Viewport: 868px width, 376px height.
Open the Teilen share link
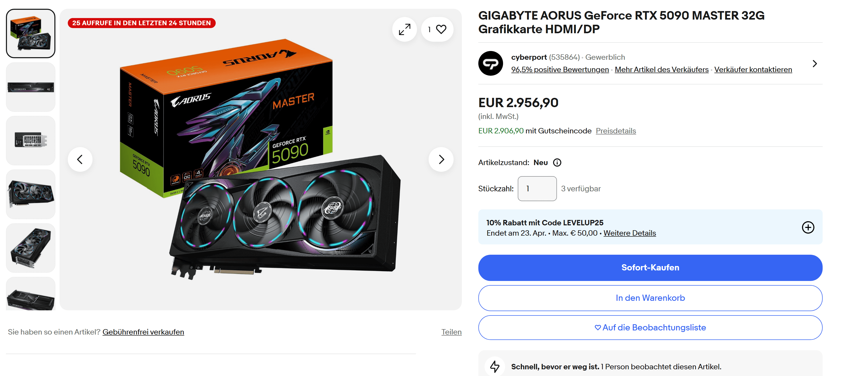click(x=451, y=332)
